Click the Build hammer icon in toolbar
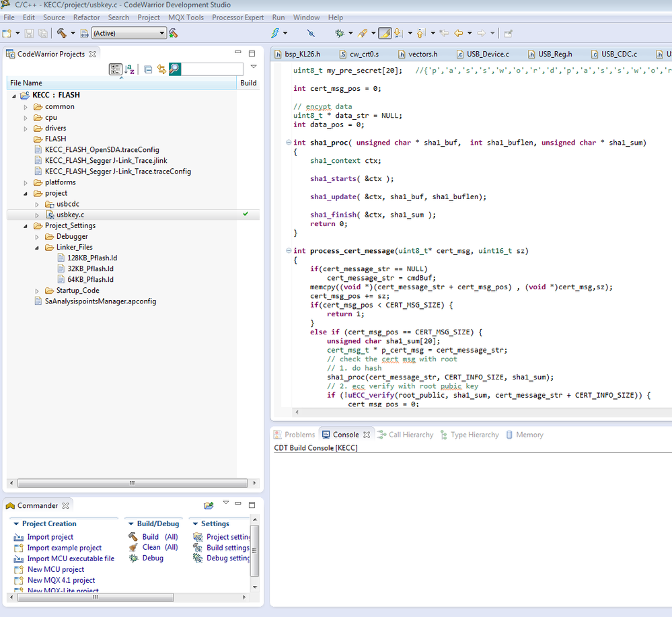Screen dimensions: 672x617 click(61, 33)
